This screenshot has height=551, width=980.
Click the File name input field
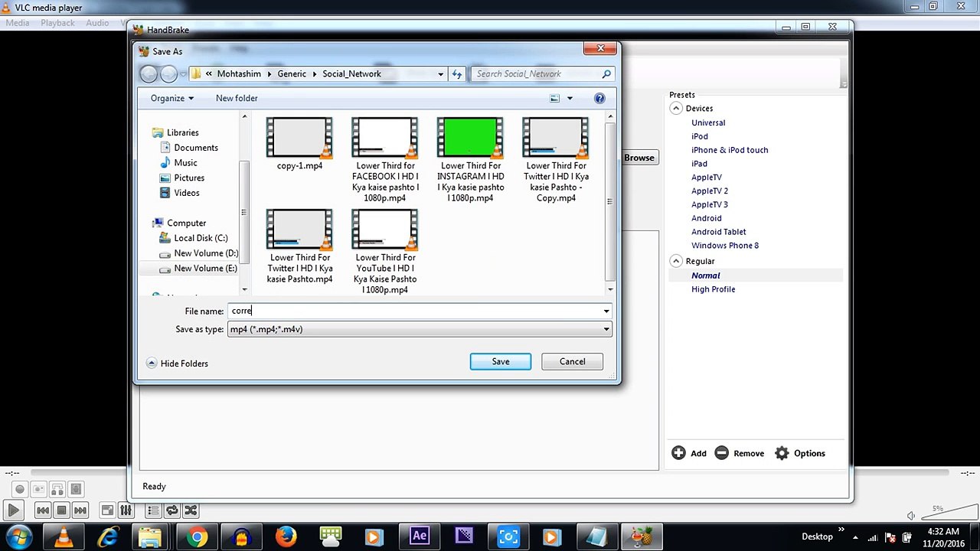[x=413, y=311]
